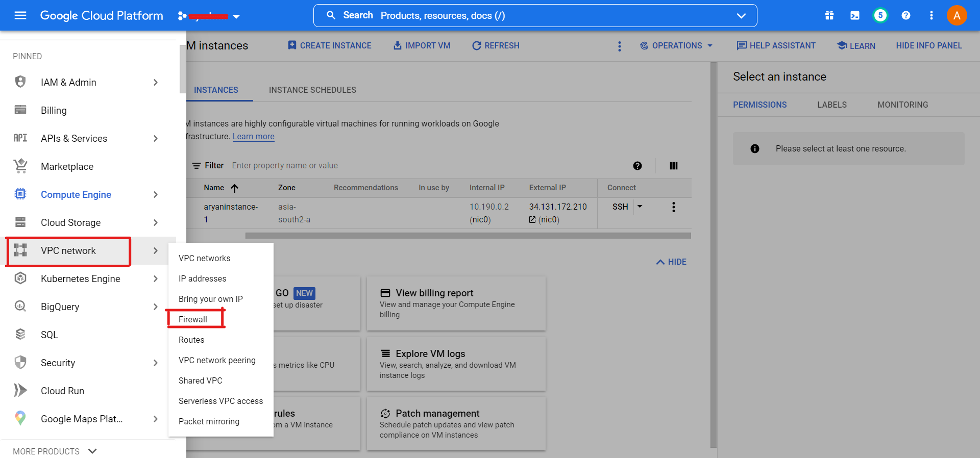Expand Kubernetes Engine submenu arrow
The height and width of the screenshot is (458, 980).
pyautogui.click(x=156, y=278)
